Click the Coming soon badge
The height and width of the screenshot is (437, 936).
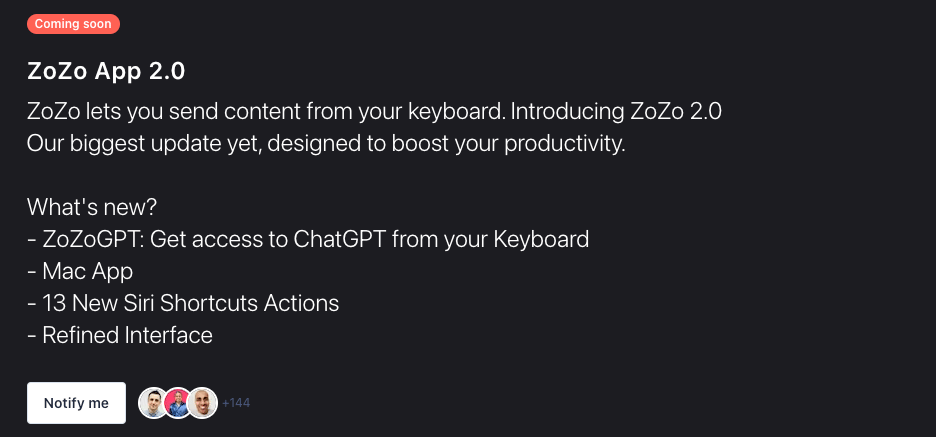pos(73,24)
